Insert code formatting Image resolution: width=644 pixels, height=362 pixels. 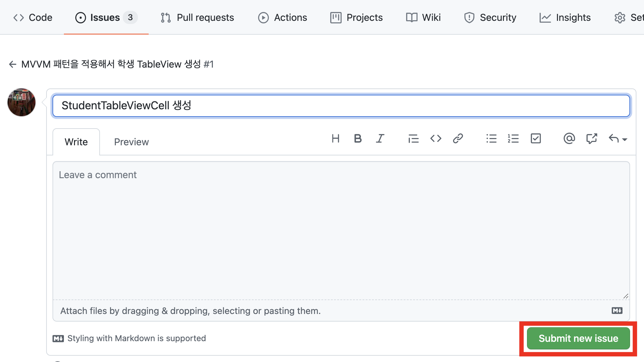pyautogui.click(x=436, y=139)
